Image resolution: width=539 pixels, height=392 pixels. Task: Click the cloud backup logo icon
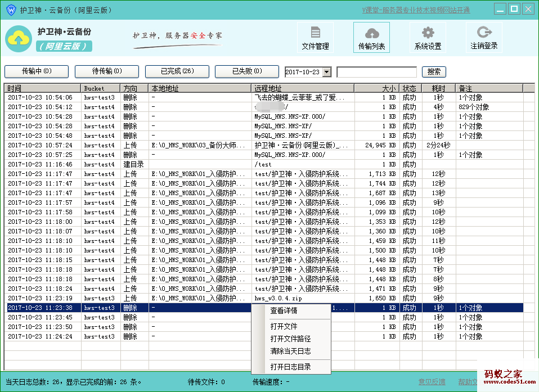click(19, 38)
